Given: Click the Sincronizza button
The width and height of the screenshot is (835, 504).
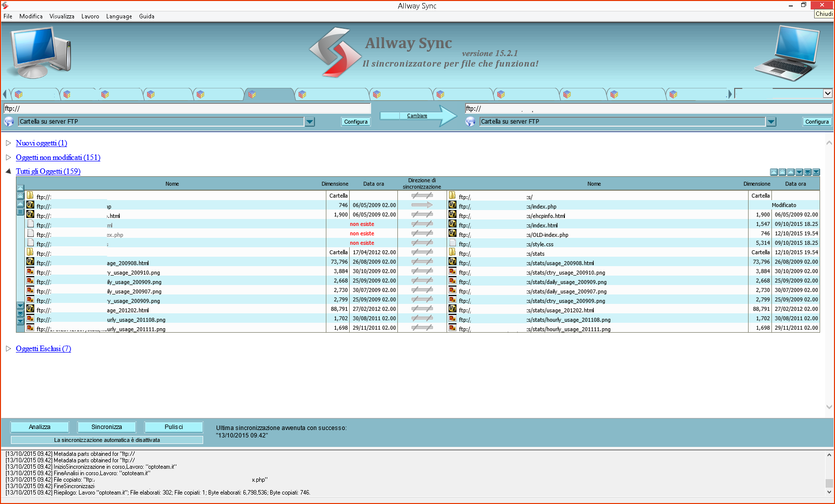Looking at the screenshot, I should [106, 427].
